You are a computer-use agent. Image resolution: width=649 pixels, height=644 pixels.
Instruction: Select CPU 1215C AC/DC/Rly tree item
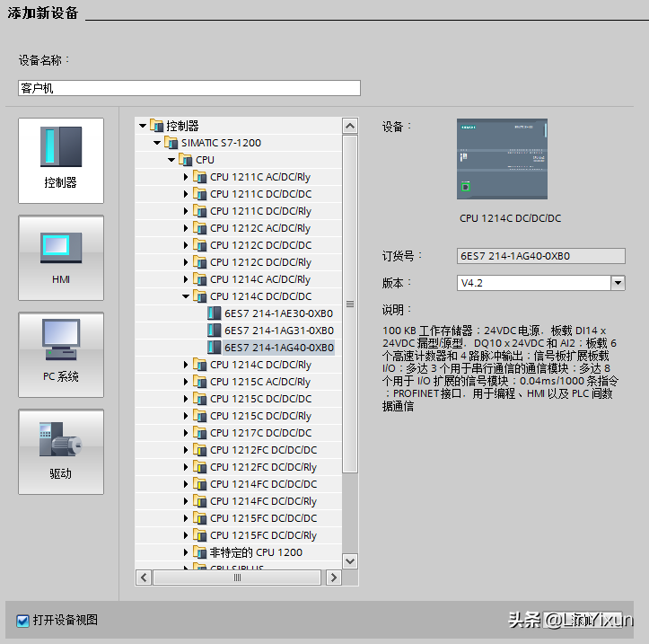pos(260,382)
